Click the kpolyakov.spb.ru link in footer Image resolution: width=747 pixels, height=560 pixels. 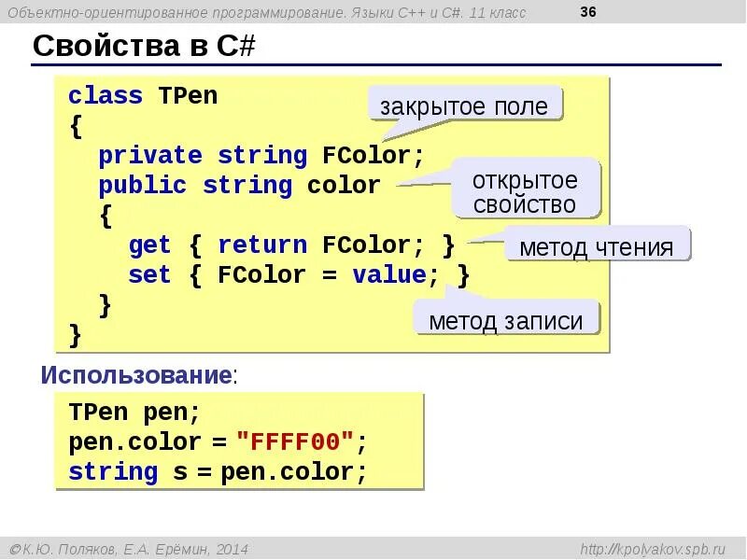pyautogui.click(x=653, y=550)
